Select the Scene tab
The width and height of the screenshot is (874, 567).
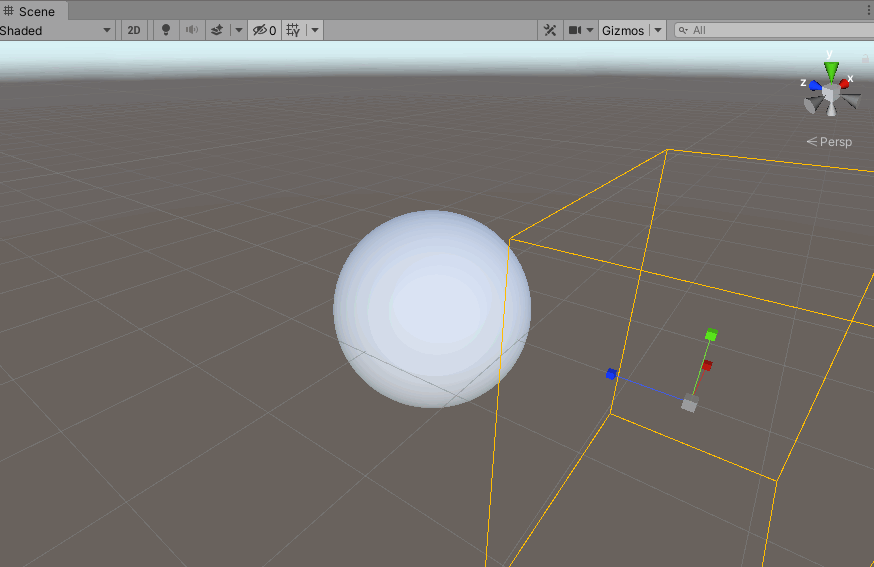(32, 11)
